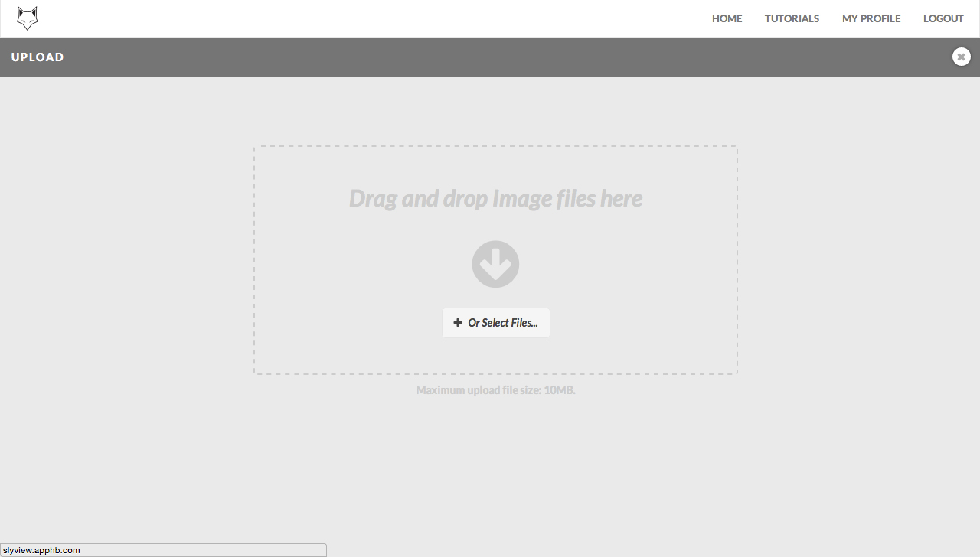Click the slyview.apphb.com status bar text

point(41,550)
